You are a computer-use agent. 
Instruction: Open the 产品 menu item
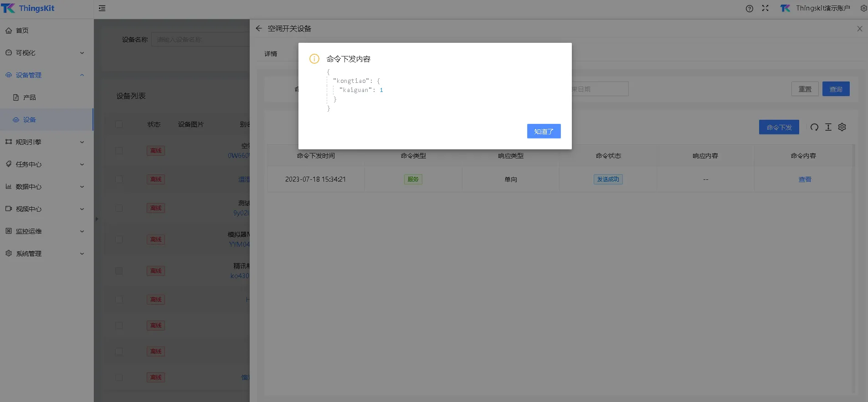click(30, 97)
